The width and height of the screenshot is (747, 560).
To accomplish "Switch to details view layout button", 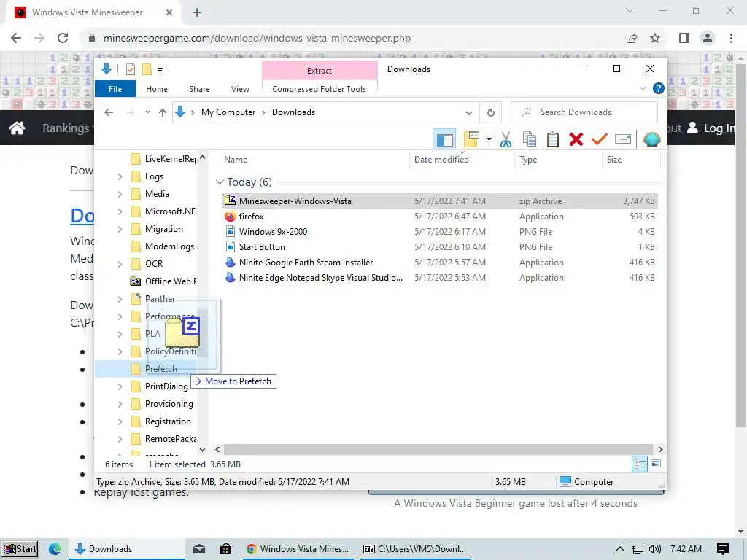I will pyautogui.click(x=639, y=464).
